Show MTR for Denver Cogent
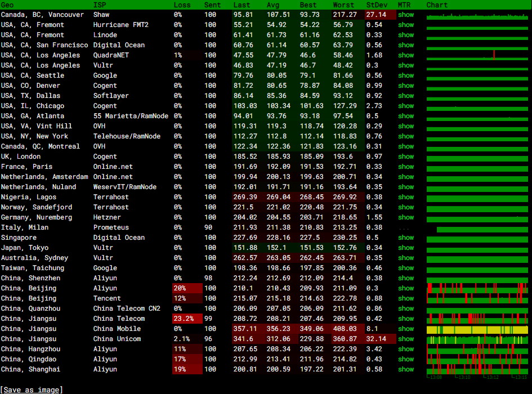 pyautogui.click(x=406, y=86)
